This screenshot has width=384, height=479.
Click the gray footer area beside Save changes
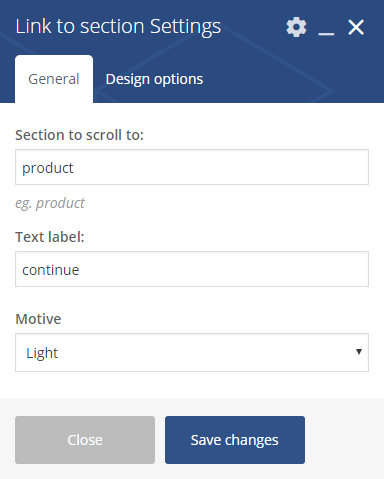344,440
